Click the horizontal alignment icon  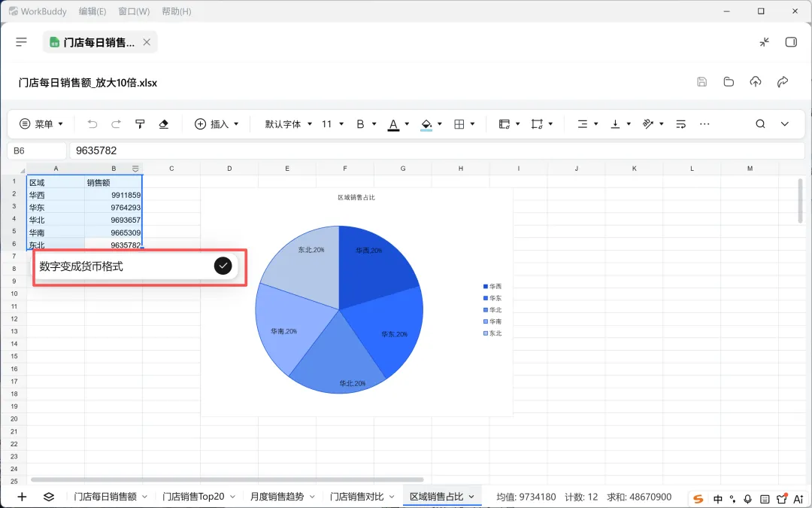(583, 124)
